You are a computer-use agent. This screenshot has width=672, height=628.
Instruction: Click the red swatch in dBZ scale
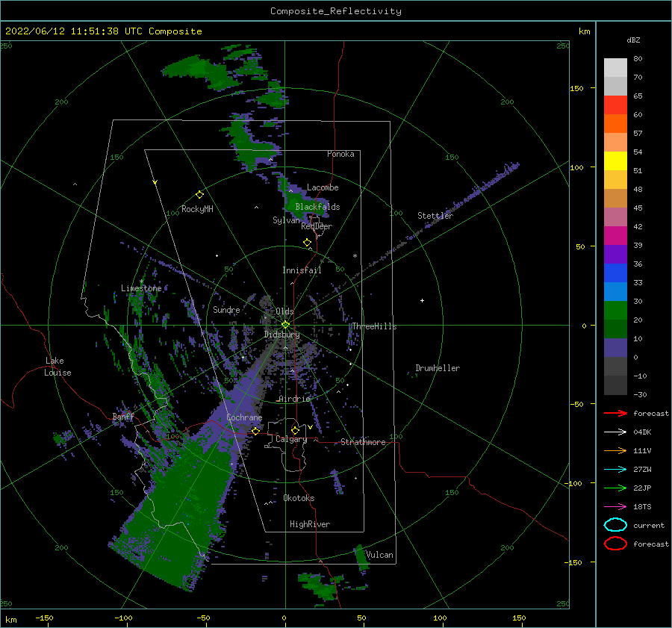(615, 105)
